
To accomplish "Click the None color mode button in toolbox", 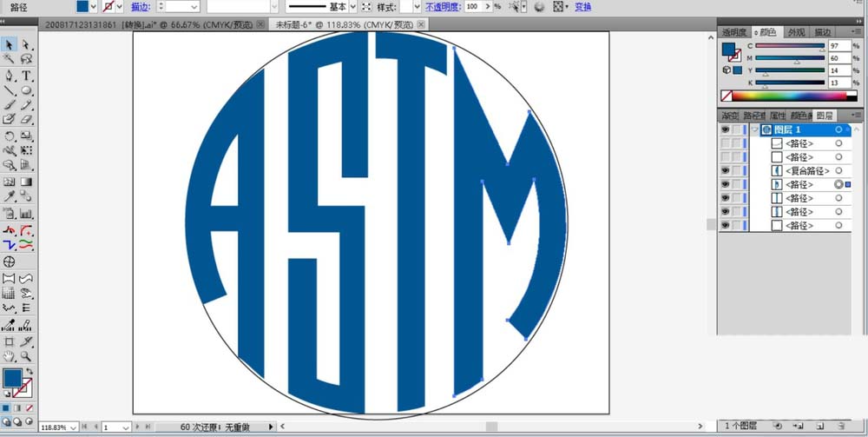I will coord(30,408).
